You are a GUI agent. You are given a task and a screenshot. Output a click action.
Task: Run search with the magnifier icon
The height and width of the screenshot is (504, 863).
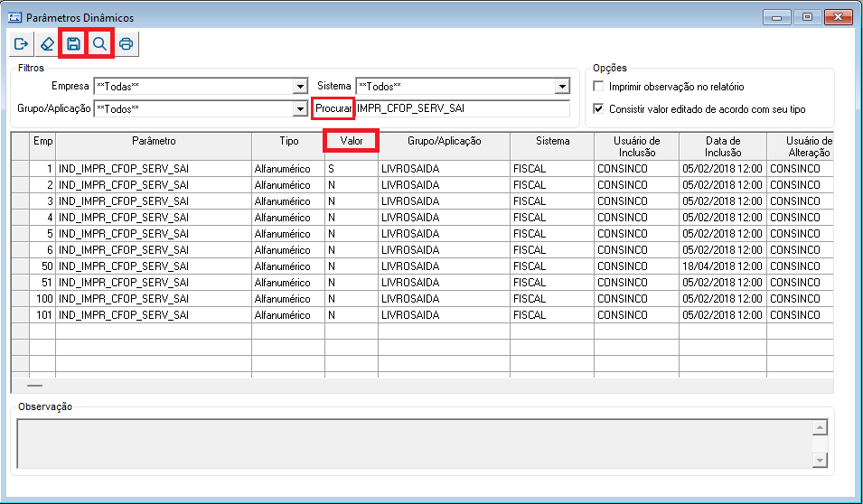[x=99, y=44]
